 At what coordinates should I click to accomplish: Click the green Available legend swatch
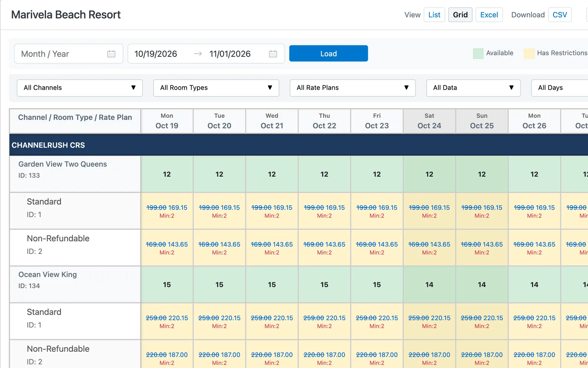pos(478,53)
